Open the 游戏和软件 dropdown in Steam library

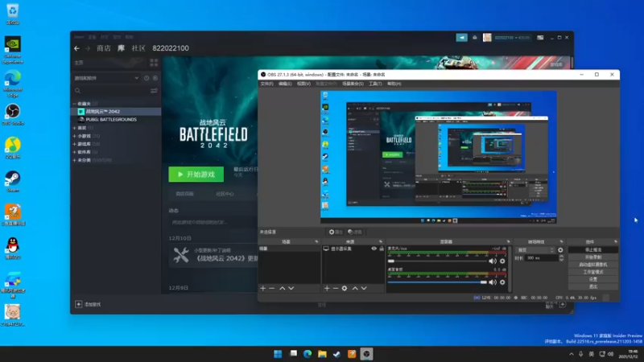tap(107, 78)
